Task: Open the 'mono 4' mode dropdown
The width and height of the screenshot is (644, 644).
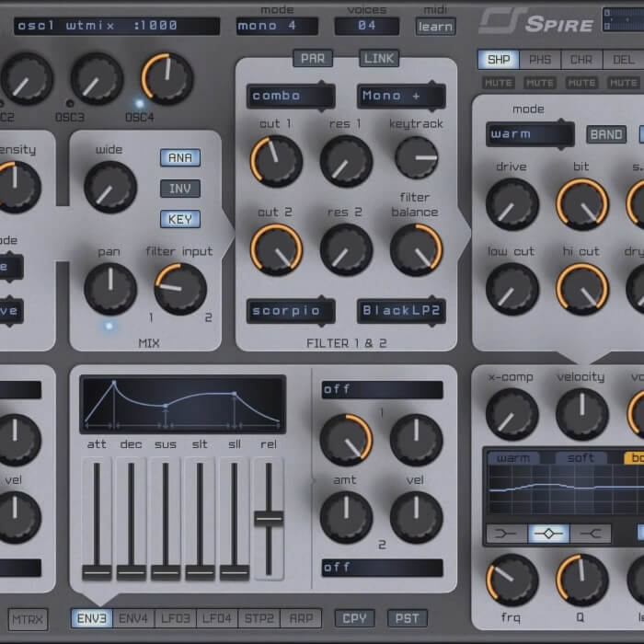Action: 277,26
